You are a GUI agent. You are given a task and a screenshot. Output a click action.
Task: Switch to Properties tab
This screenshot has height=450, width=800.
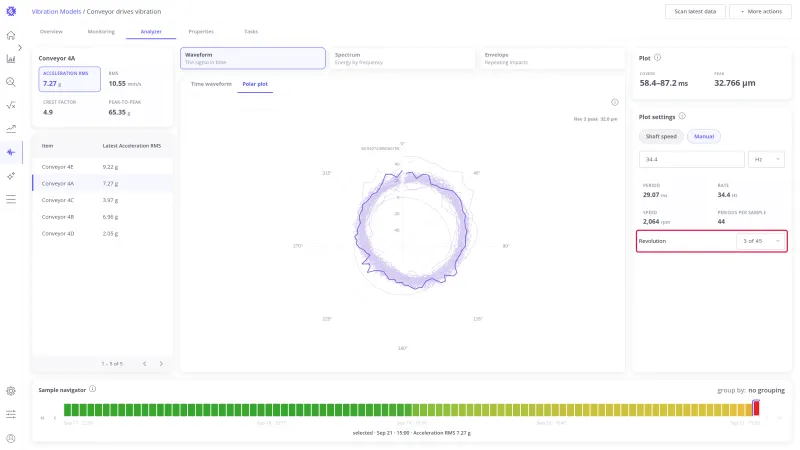pyautogui.click(x=201, y=32)
